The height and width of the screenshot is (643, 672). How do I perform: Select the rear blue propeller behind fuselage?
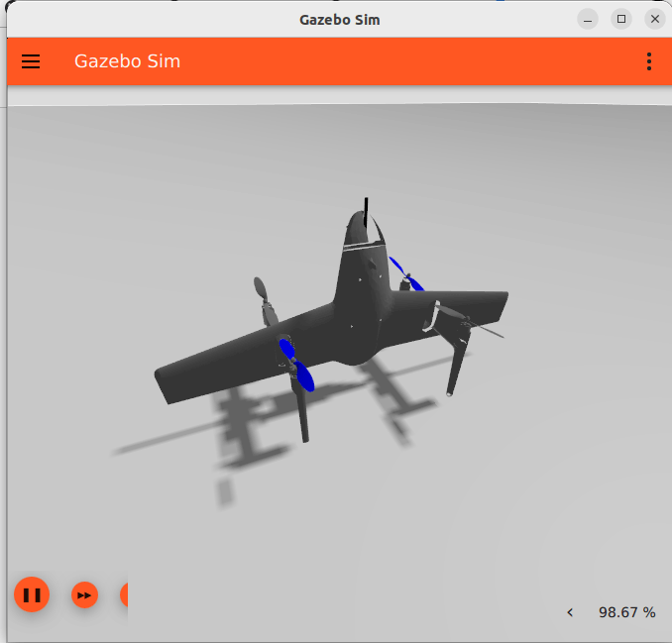click(x=404, y=273)
